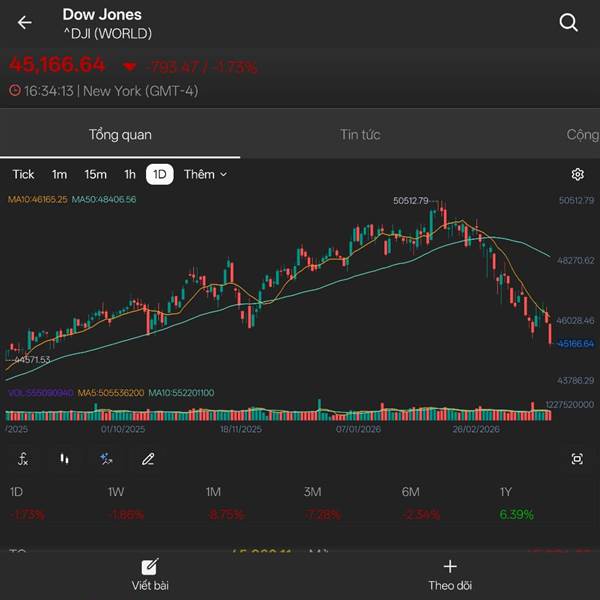Select 1h chart interval
Image resolution: width=600 pixels, height=600 pixels.
(130, 174)
